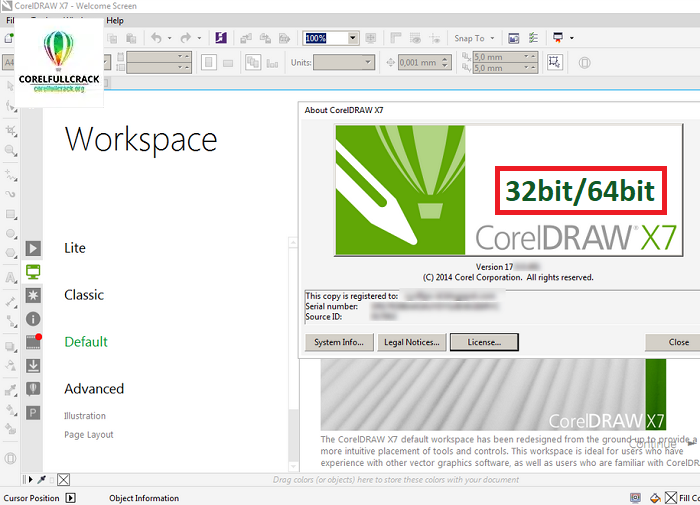Choose the Page Layout workspace
The height and width of the screenshot is (505, 700).
click(89, 434)
